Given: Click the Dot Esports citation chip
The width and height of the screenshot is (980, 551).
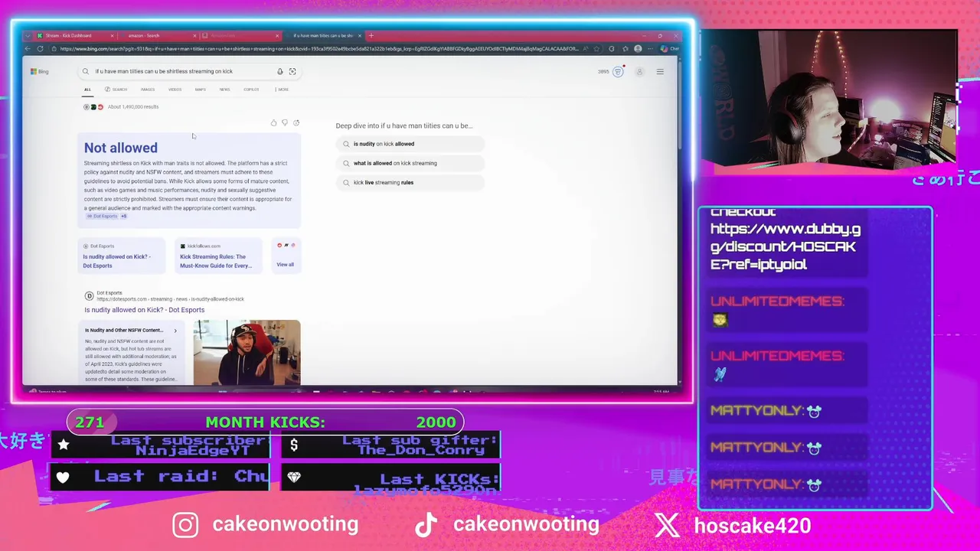Looking at the screenshot, I should (103, 216).
